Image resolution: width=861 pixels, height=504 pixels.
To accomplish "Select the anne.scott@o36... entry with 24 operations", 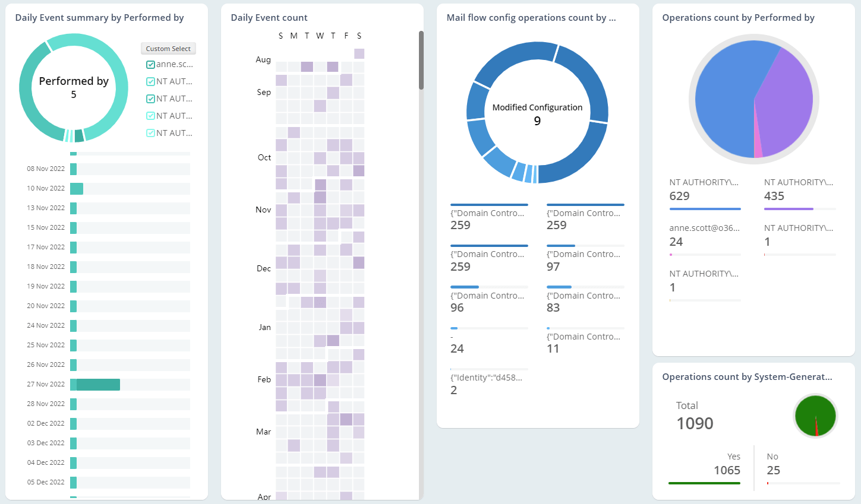I will coord(704,236).
